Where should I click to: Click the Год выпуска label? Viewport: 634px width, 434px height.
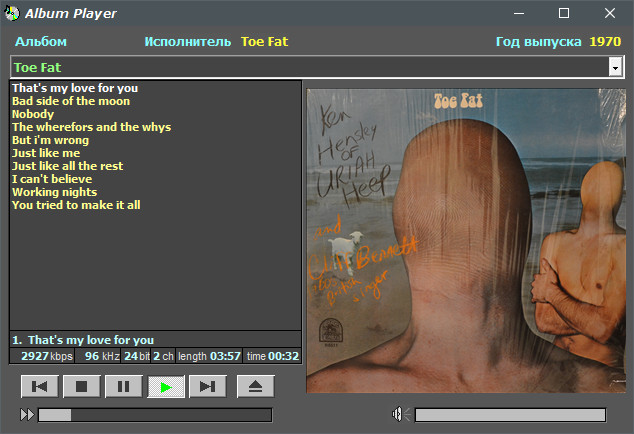point(539,42)
